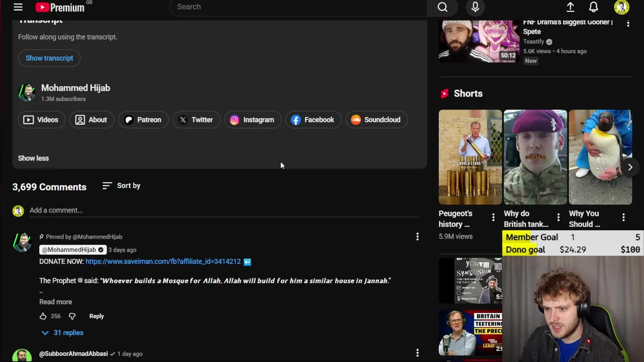
Task: Click the 1.3M subscribers text
Action: tap(63, 99)
